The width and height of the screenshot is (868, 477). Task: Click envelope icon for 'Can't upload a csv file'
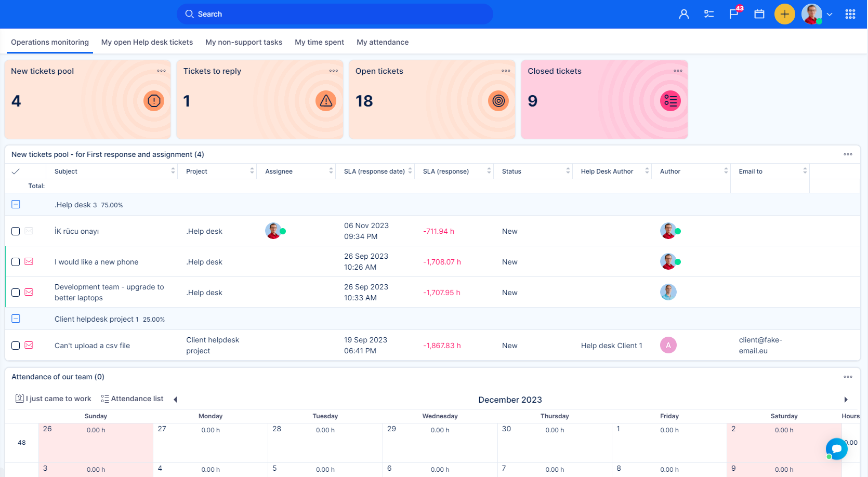point(29,346)
